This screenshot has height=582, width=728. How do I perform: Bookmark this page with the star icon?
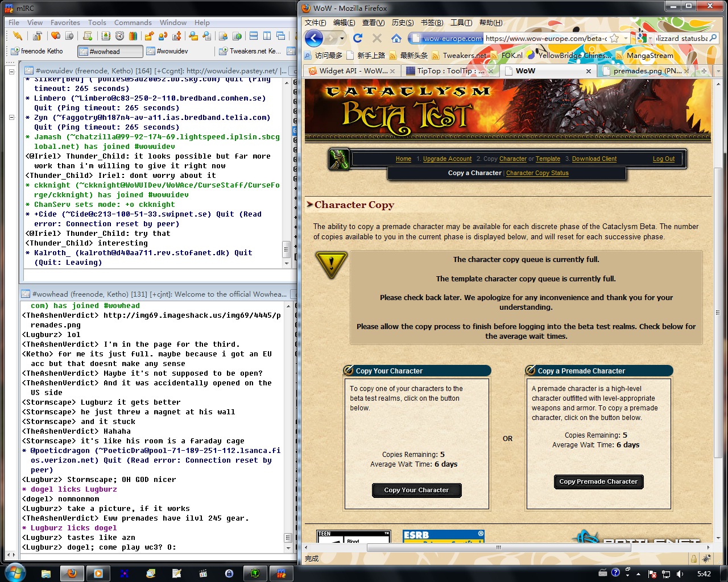tap(614, 38)
